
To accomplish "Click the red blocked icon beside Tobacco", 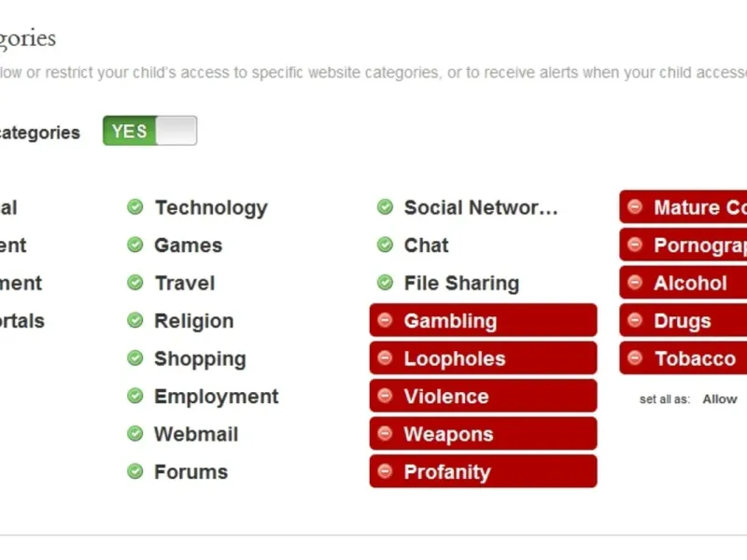I will pyautogui.click(x=635, y=358).
